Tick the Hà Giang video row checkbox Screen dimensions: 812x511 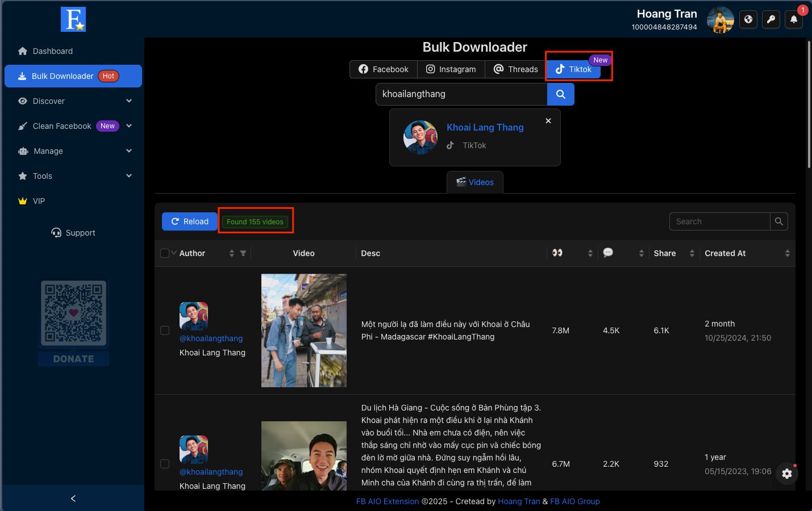(165, 464)
